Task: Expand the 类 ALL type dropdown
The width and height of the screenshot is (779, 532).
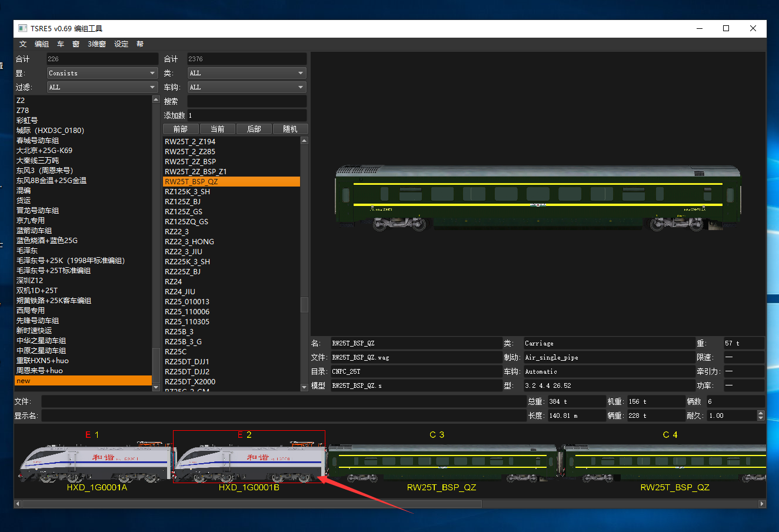Action: click(247, 73)
